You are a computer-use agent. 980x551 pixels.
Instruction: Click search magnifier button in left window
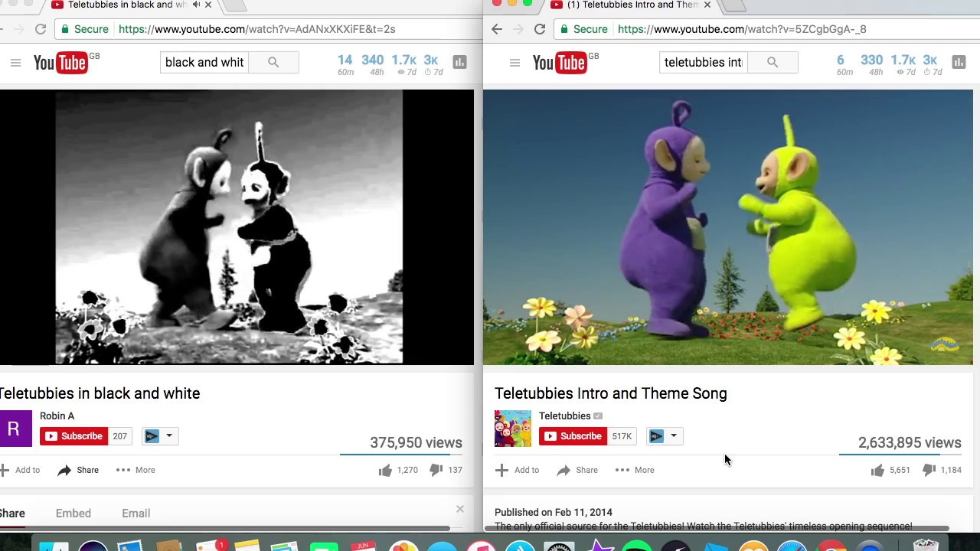tap(273, 63)
